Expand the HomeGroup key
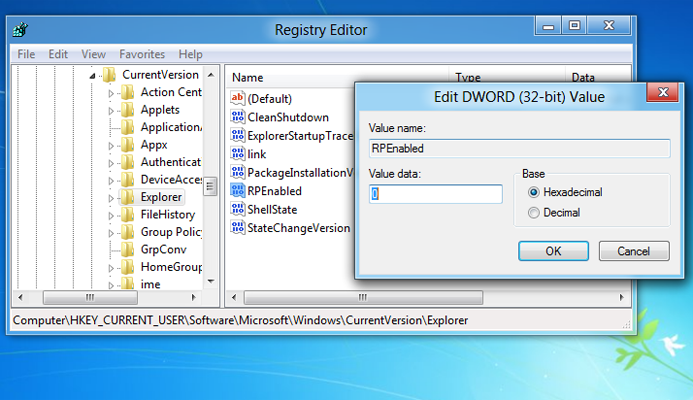Screen dimensions: 693x400 point(111,268)
